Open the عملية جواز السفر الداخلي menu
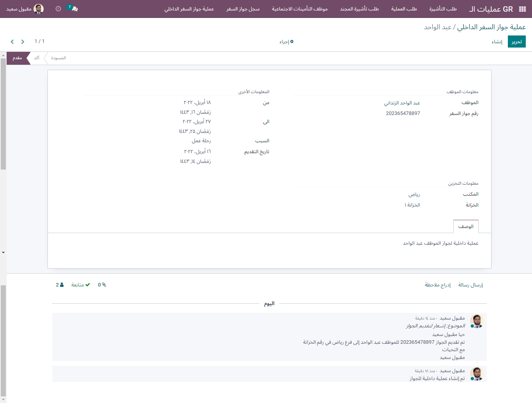The image size is (532, 403). tap(189, 9)
